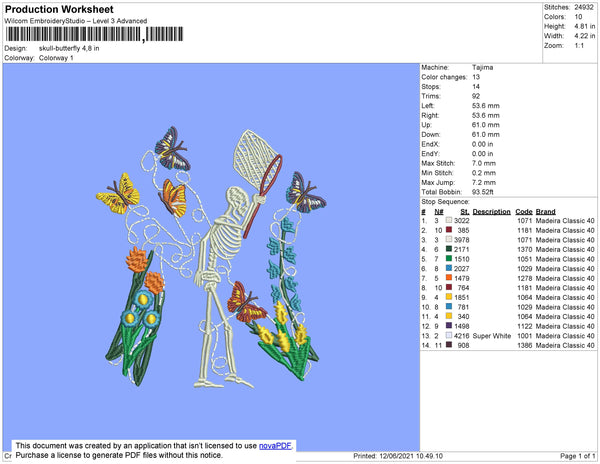Click the blue swatch for stop 6
Viewport: 600px width, 464px height.
[x=449, y=268]
